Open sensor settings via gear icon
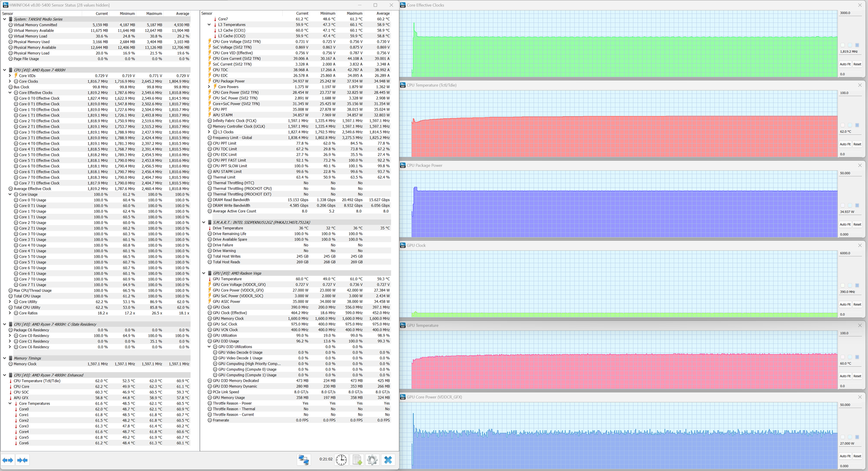 click(372, 460)
